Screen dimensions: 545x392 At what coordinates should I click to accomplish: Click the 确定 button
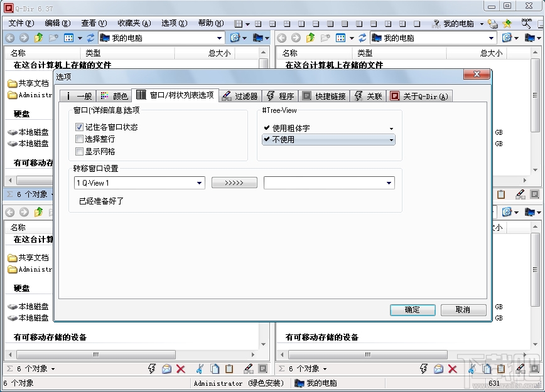click(413, 310)
